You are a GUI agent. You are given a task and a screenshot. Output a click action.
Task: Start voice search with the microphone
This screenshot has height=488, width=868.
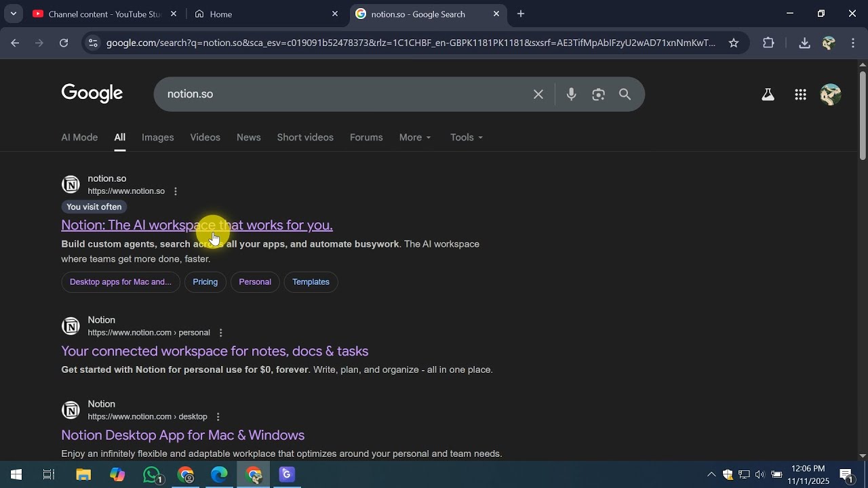(x=571, y=94)
